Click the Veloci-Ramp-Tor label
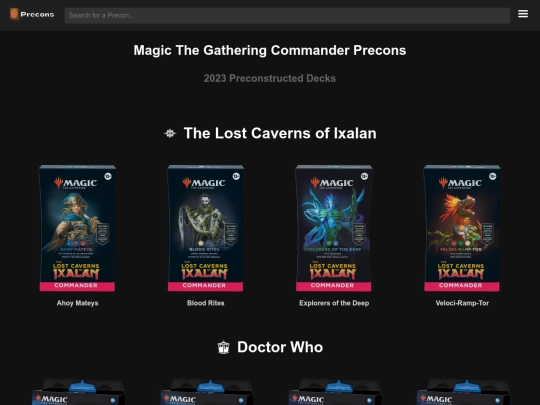 462,303
